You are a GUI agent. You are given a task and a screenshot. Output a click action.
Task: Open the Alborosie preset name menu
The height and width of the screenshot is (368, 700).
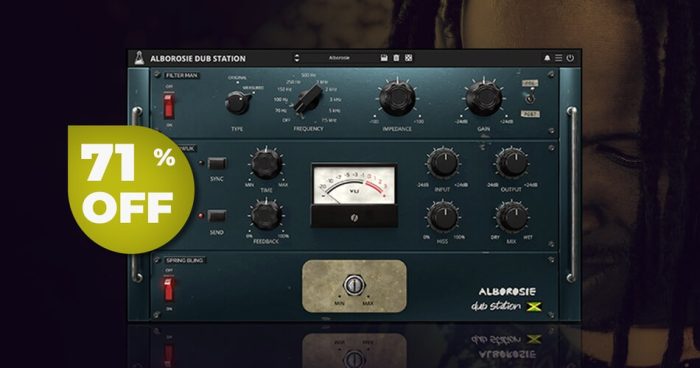point(339,58)
